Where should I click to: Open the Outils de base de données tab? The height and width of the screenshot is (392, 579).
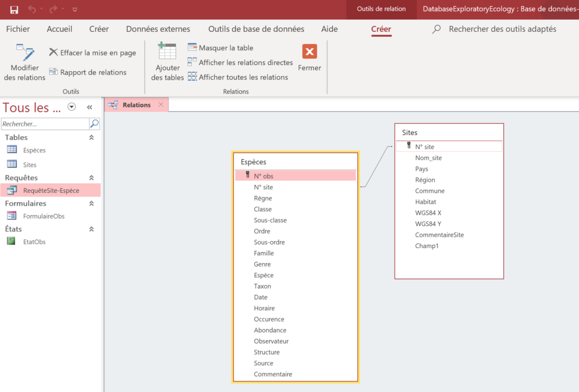click(256, 29)
